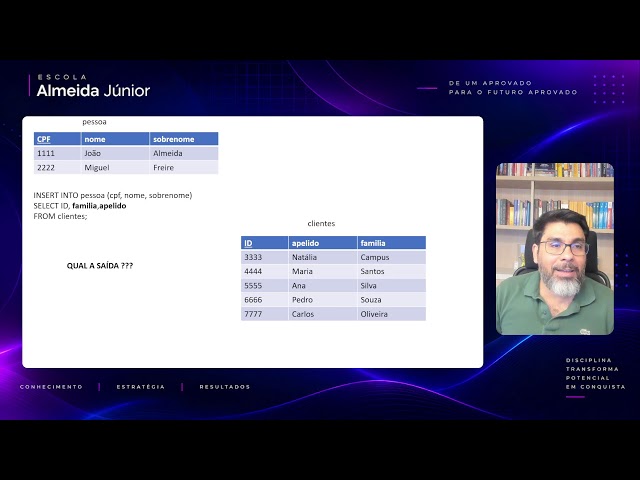Image resolution: width=640 pixels, height=480 pixels.
Task: Click the presenter webcam video thumbnail
Action: 555,249
